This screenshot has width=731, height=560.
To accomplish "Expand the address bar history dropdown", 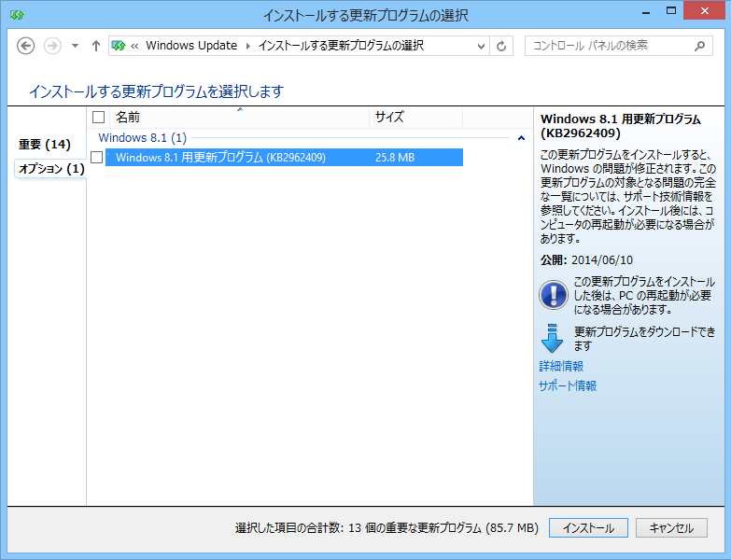I will pyautogui.click(x=481, y=46).
